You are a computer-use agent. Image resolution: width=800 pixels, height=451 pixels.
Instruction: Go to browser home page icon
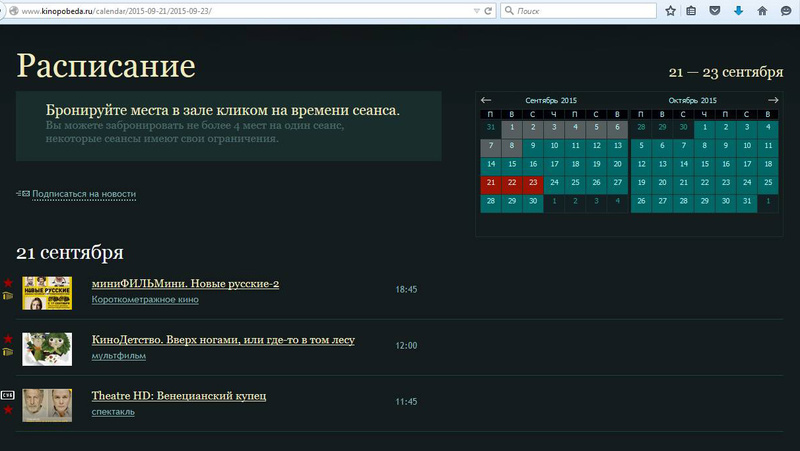click(x=762, y=11)
